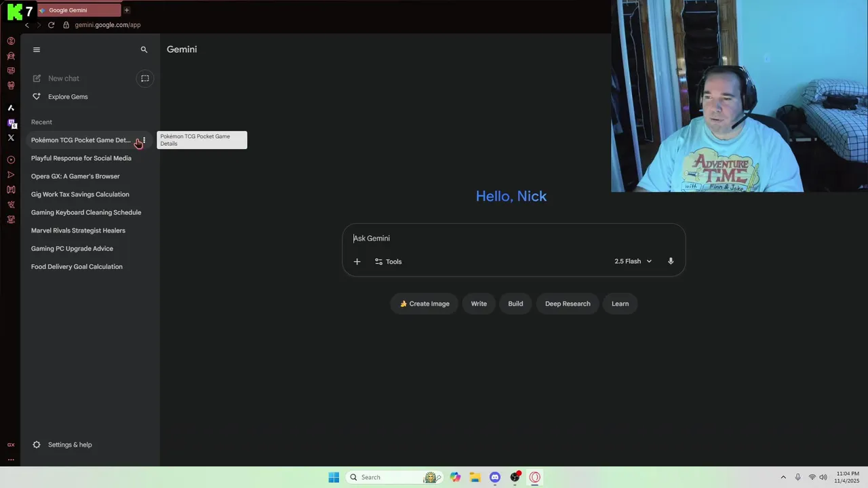
Task: Open Settings & help
Action: coord(70,445)
